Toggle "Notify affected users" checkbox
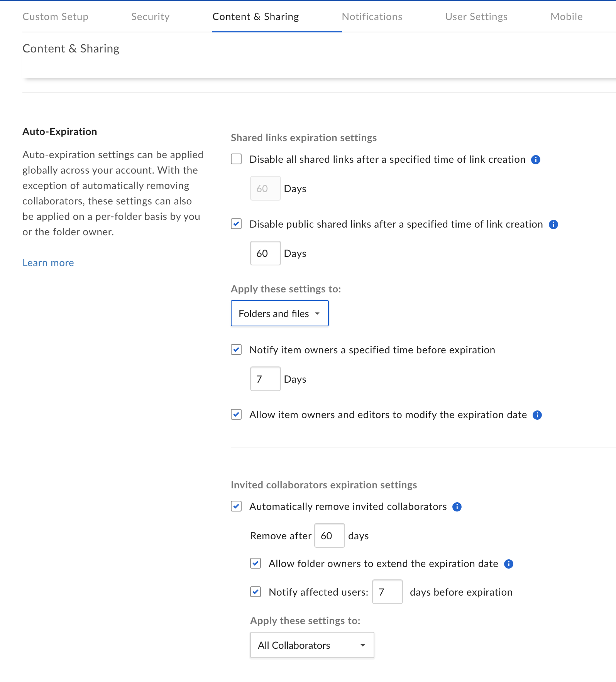Screen dimensions: 616x682 (255, 592)
